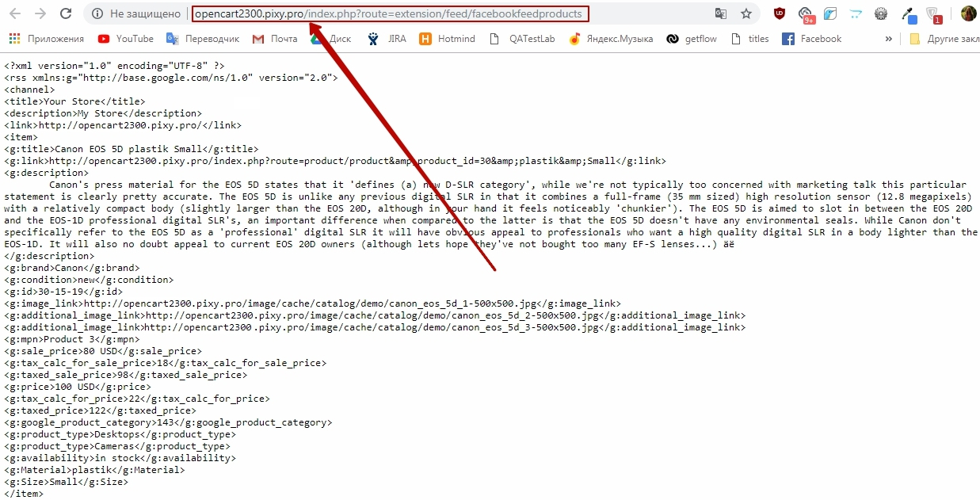Screen dimensions: 980x500
Task: Click additional_image_link canon_eos_5d_2 line
Action: coord(375,316)
